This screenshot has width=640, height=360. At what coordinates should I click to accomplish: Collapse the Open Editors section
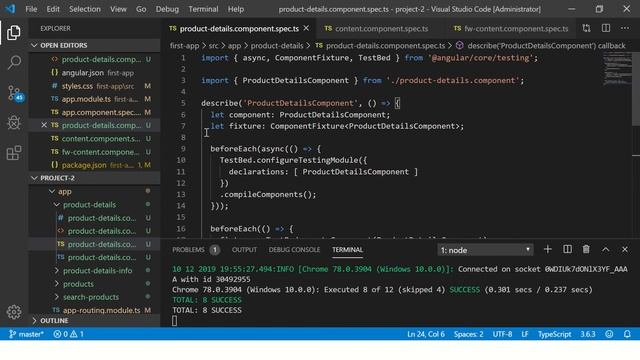click(94, 45)
